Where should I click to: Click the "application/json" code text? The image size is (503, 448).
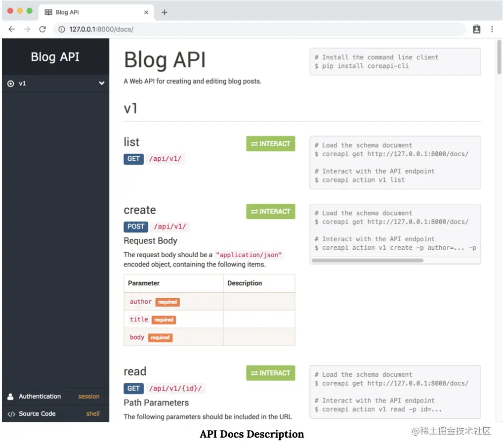[249, 255]
